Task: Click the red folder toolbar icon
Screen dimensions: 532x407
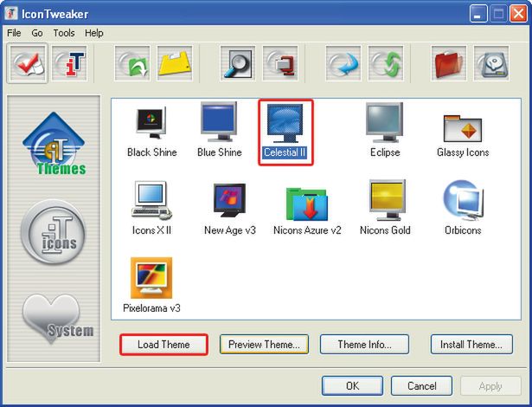Action: [449, 63]
